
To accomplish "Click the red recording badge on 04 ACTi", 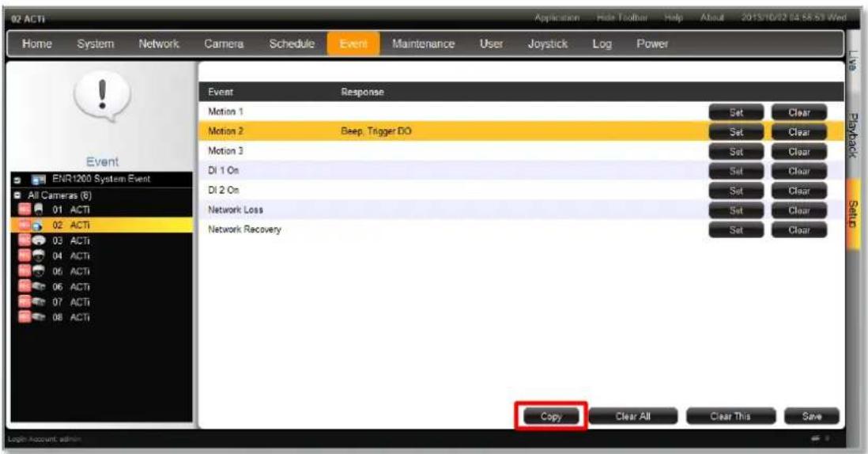I will 25,255.
